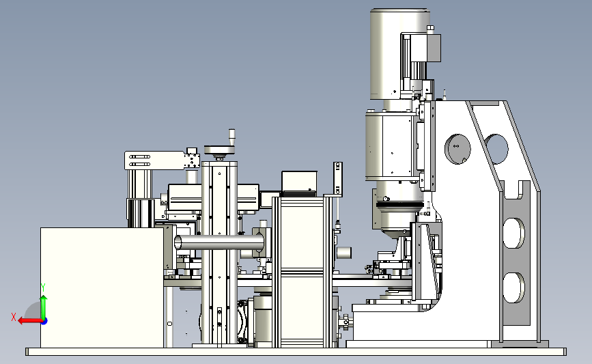Click the blue origin ball of the triad
Viewport: 592px width, 364px height.
point(44,321)
